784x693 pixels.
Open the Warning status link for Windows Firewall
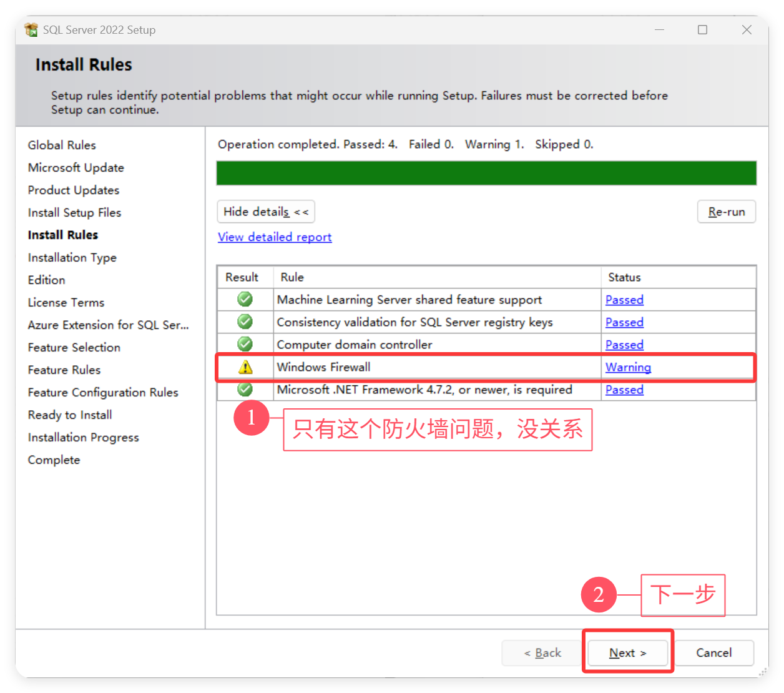point(628,367)
